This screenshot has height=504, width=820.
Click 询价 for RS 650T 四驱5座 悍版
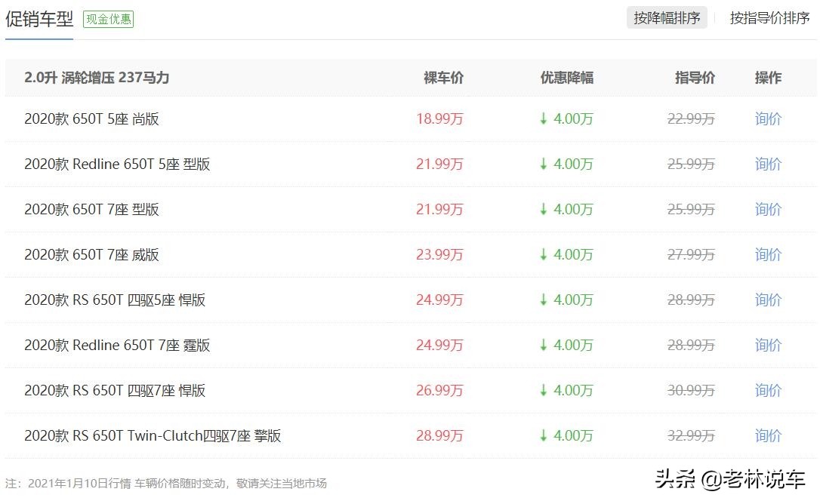coord(768,300)
